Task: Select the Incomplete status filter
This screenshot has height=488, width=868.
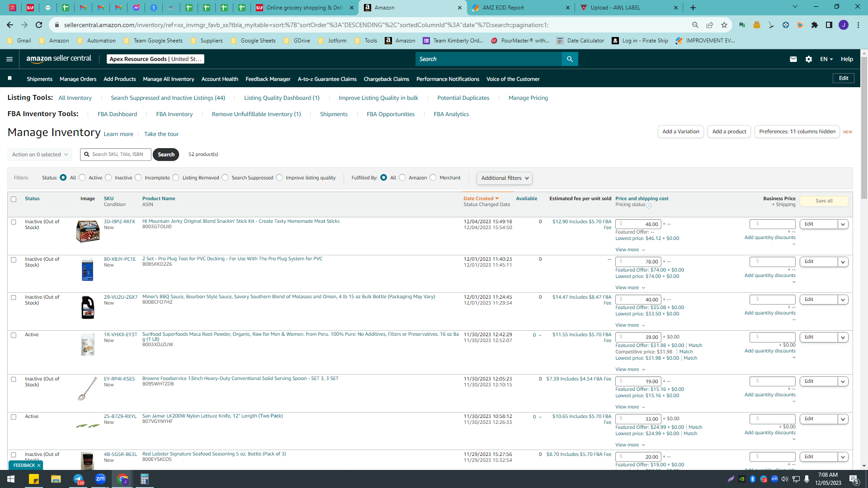Action: point(138,178)
